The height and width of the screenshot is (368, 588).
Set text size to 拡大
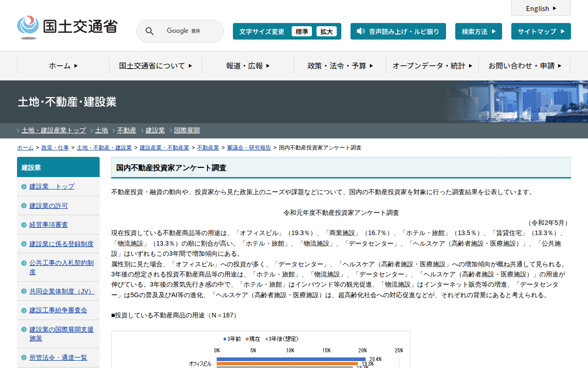(326, 31)
